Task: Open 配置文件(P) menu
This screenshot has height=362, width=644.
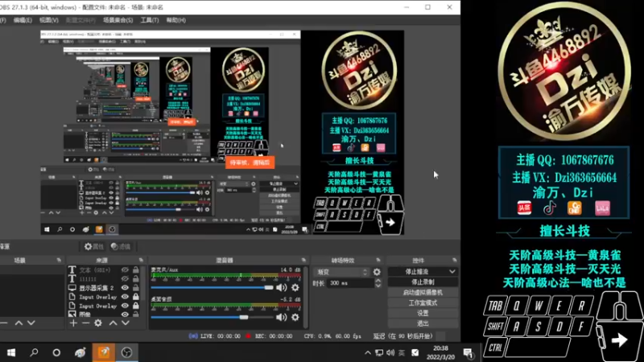Action: pyautogui.click(x=80, y=20)
